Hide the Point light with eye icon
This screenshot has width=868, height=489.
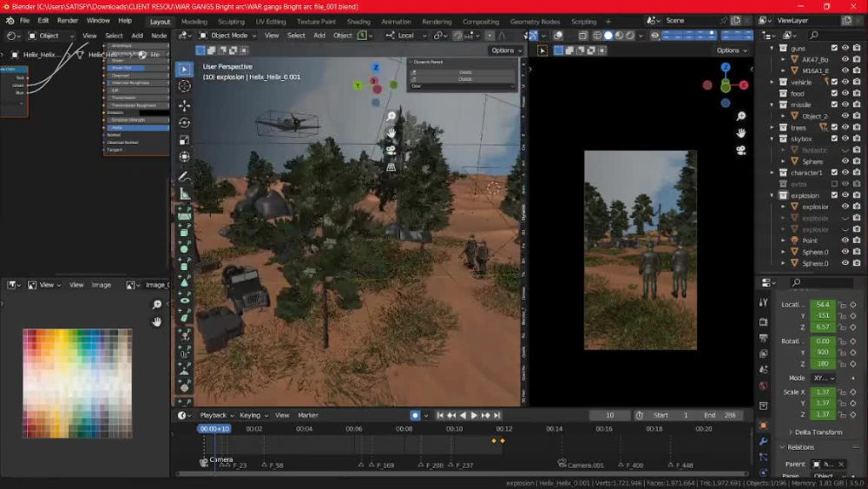click(x=845, y=241)
